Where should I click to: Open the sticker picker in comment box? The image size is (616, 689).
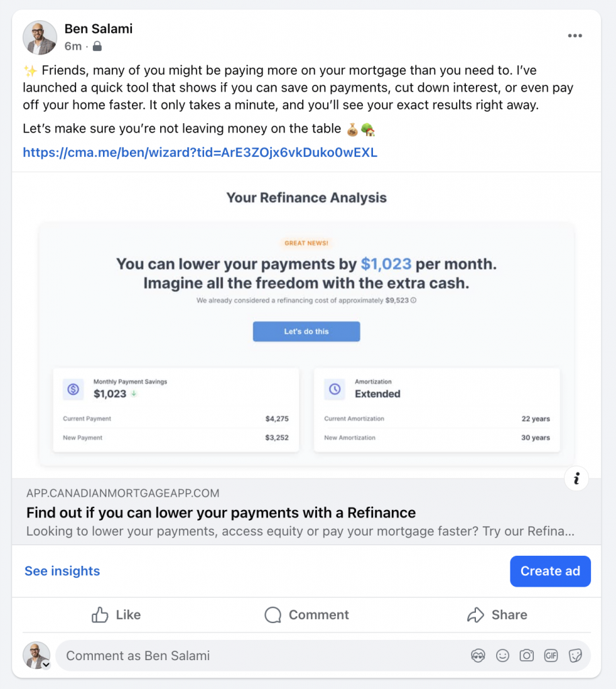575,655
